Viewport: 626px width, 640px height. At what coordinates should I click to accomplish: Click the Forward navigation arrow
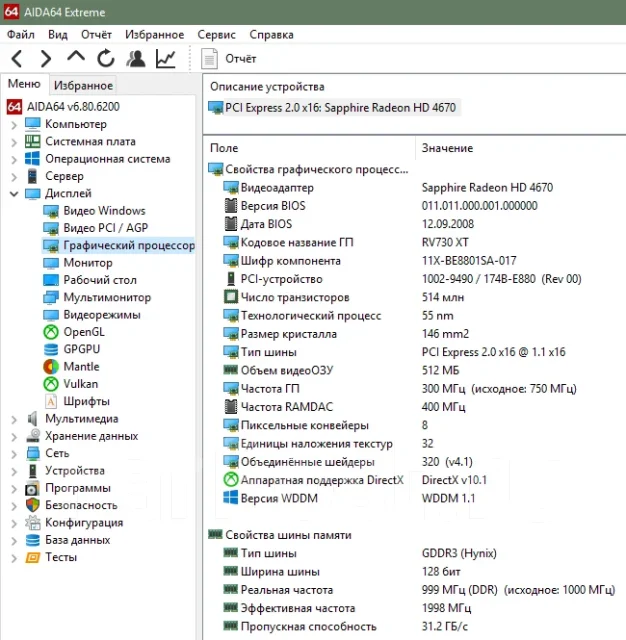coord(46,59)
